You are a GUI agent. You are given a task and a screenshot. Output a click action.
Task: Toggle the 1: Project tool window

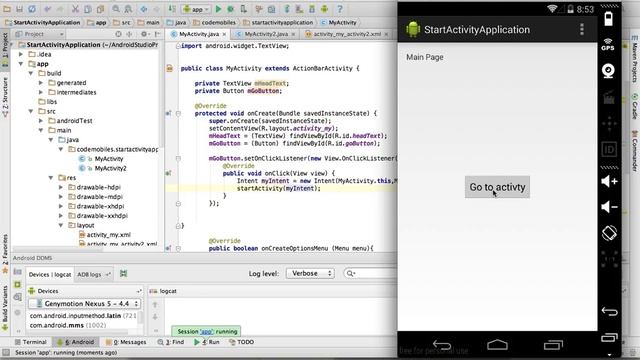coord(5,50)
